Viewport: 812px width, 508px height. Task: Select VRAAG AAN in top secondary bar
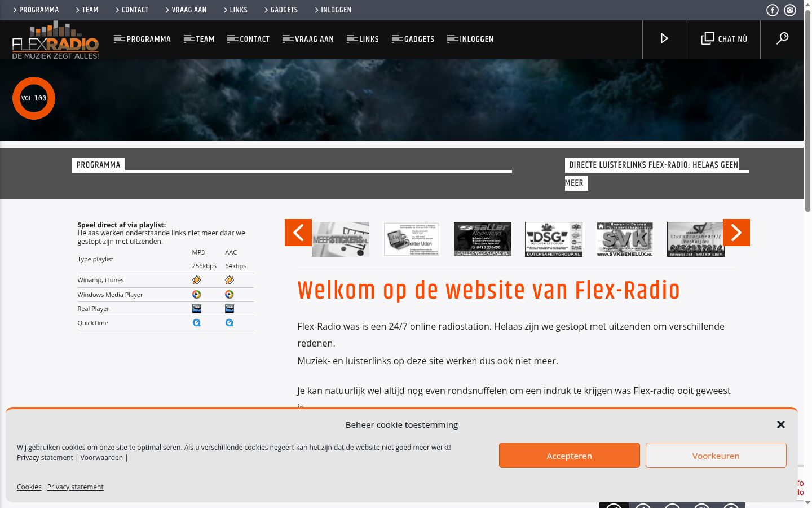tap(186, 10)
